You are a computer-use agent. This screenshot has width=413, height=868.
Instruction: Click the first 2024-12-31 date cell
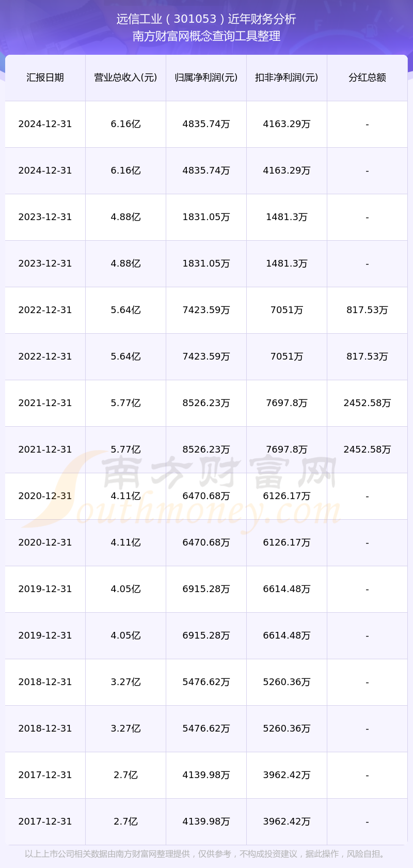click(45, 124)
